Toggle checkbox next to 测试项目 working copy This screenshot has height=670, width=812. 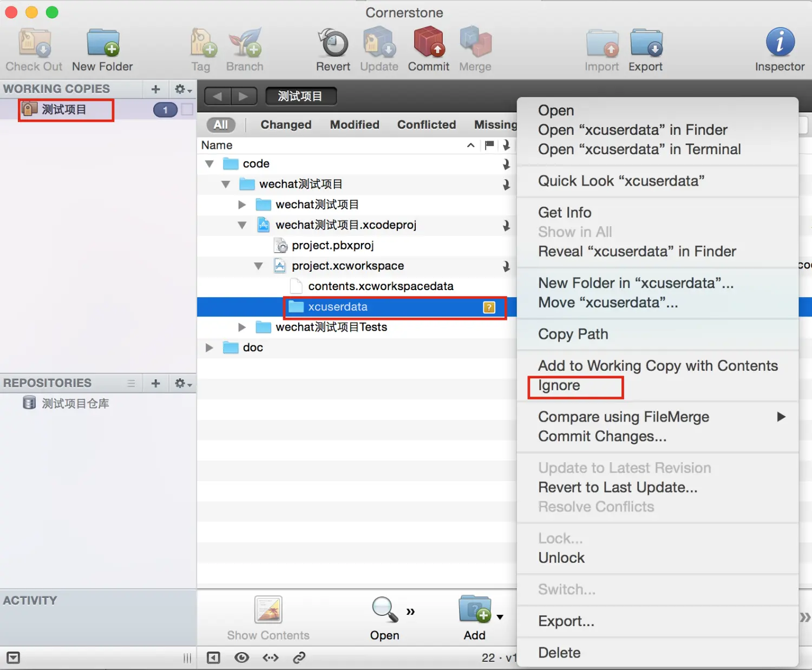pos(187,109)
